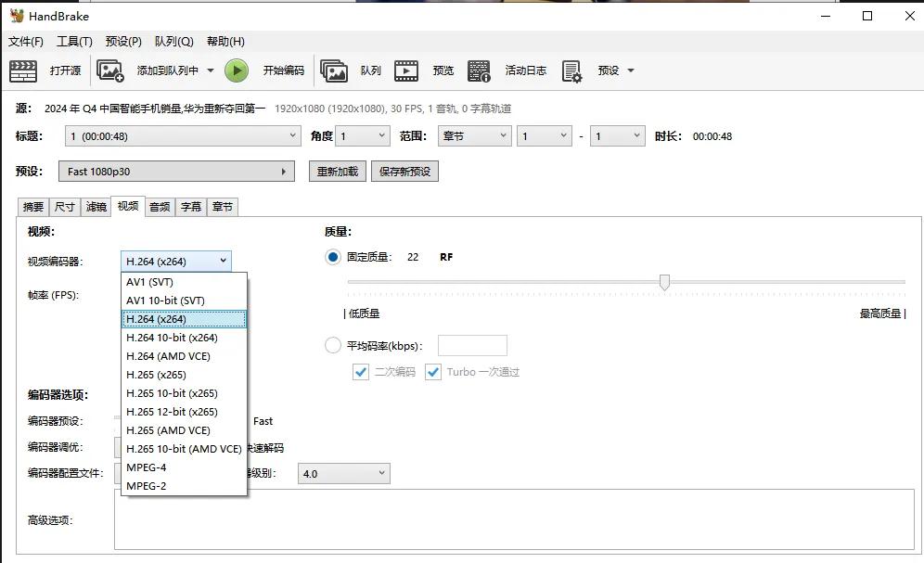Open the Fast 1080p30 preset selector
This screenshot has width=924, height=563.
point(177,172)
